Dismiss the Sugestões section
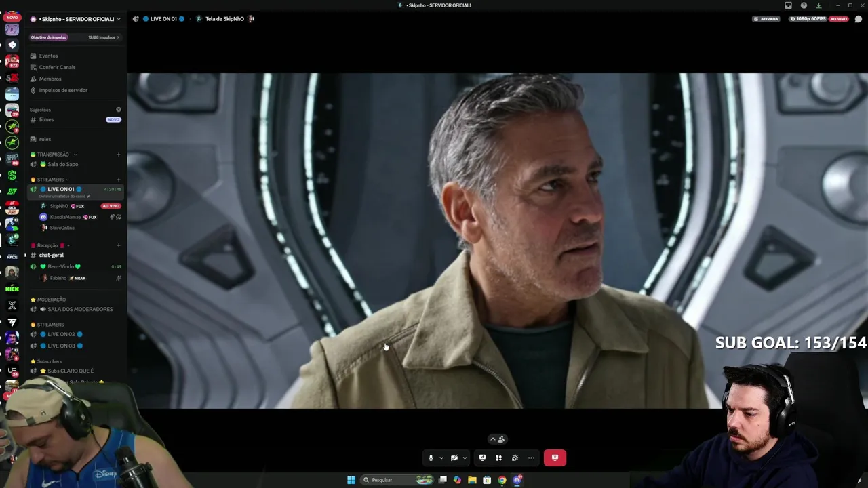The height and width of the screenshot is (488, 868). [119, 110]
